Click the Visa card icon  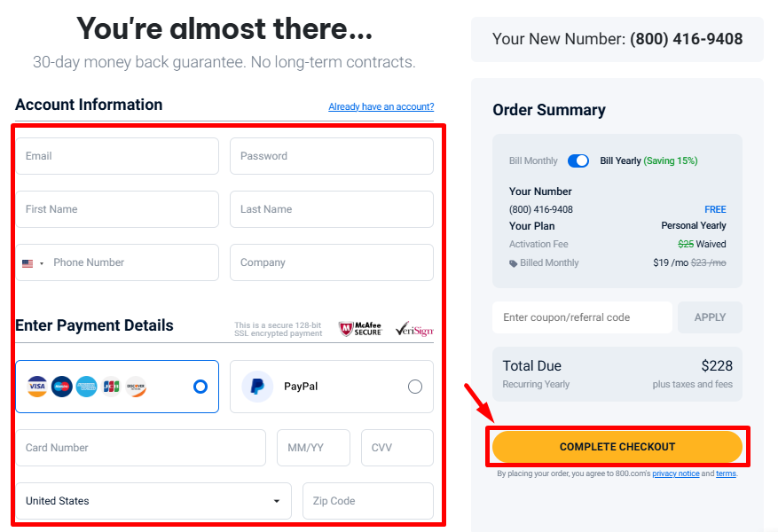tap(36, 387)
